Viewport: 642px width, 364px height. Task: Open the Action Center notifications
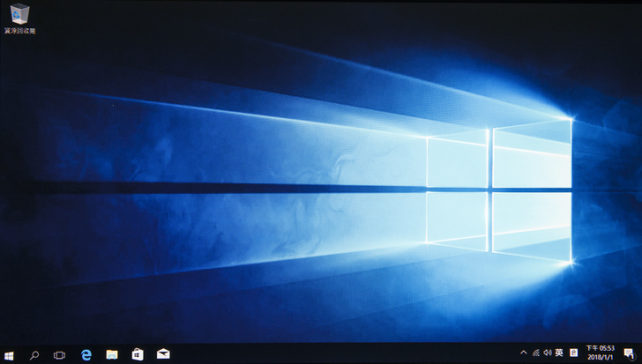tap(629, 353)
